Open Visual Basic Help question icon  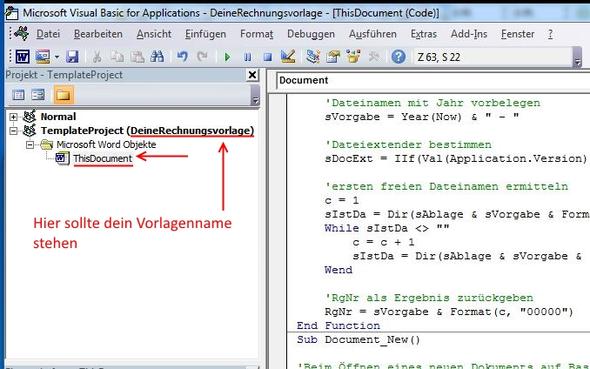(x=398, y=57)
